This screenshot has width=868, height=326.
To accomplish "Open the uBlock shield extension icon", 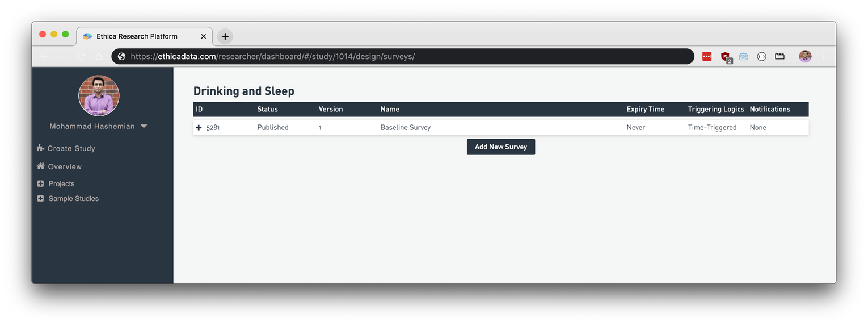I will (725, 56).
